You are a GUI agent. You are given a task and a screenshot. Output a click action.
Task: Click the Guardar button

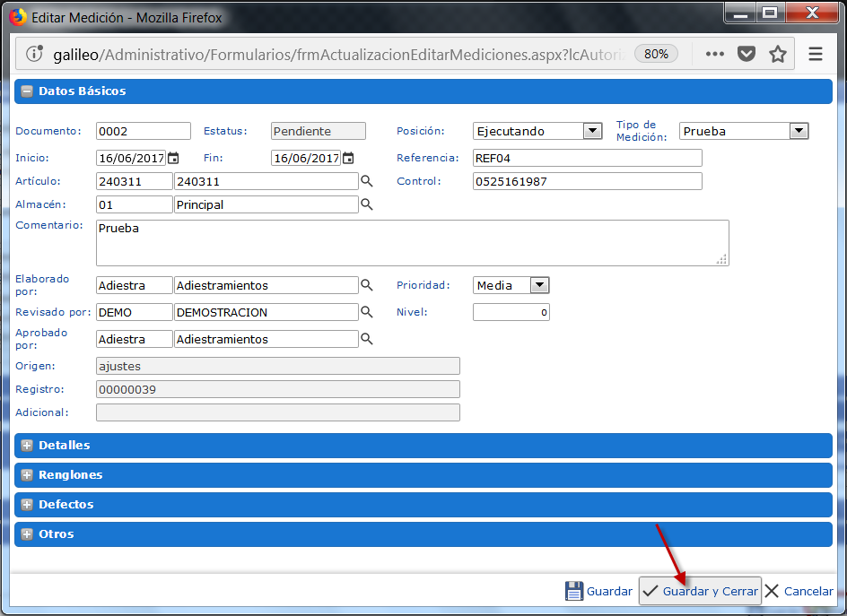coord(598,592)
